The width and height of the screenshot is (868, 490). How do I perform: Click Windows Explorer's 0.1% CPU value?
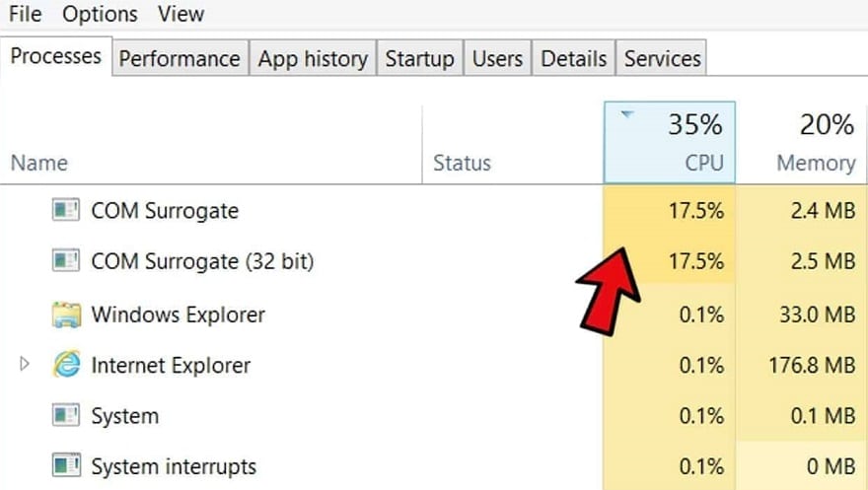701,315
